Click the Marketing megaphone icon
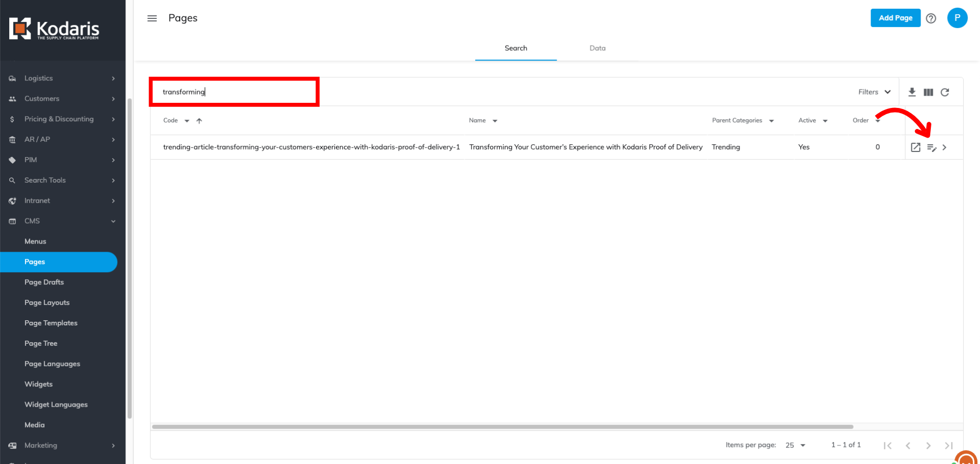Screen dimensions: 980x464 pyautogui.click(x=12, y=446)
